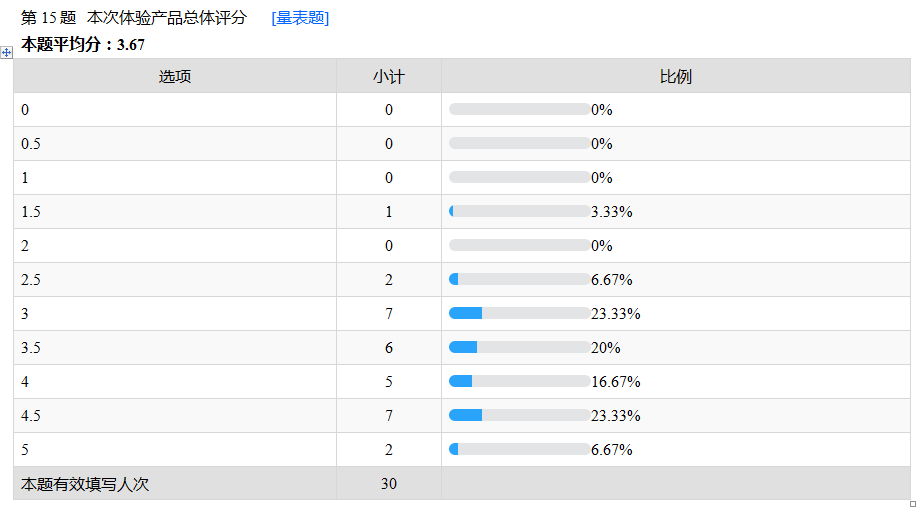Click the 选项 column header
Image resolution: width=922 pixels, height=513 pixels.
coord(175,77)
